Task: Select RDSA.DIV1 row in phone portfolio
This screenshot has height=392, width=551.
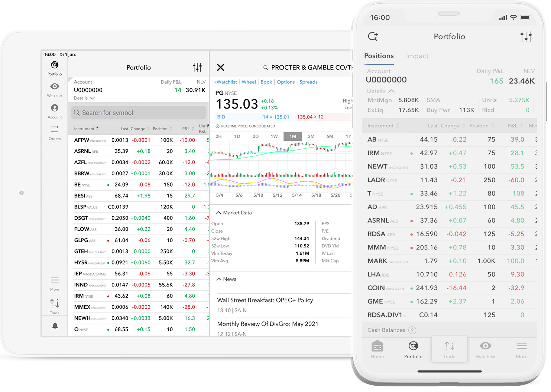Action: coord(450,315)
